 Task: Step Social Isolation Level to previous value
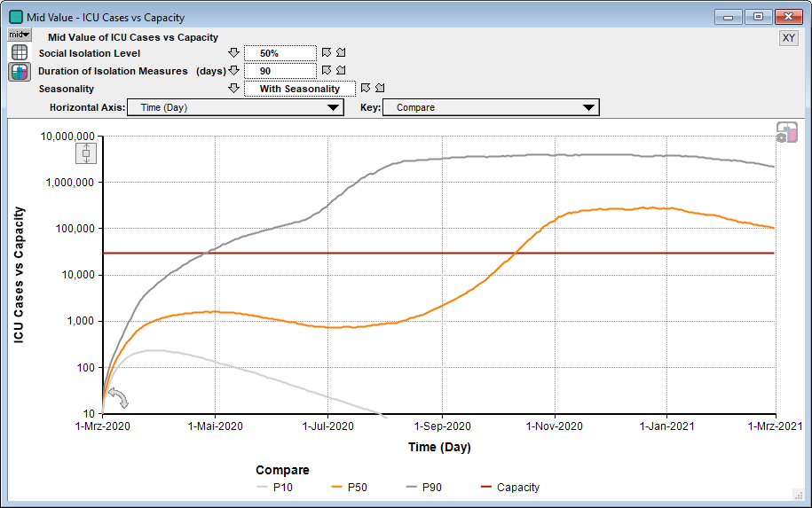pos(327,52)
